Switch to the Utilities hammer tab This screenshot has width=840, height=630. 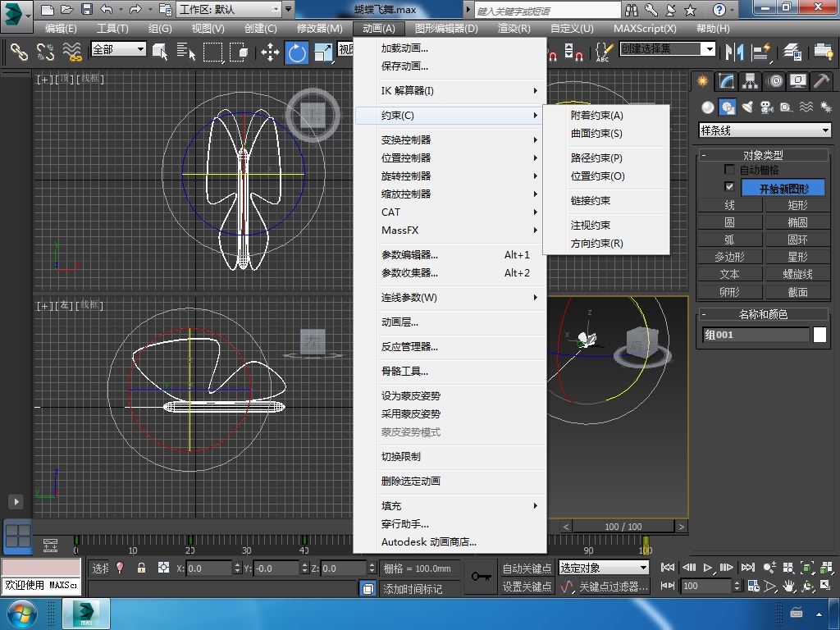[x=821, y=81]
